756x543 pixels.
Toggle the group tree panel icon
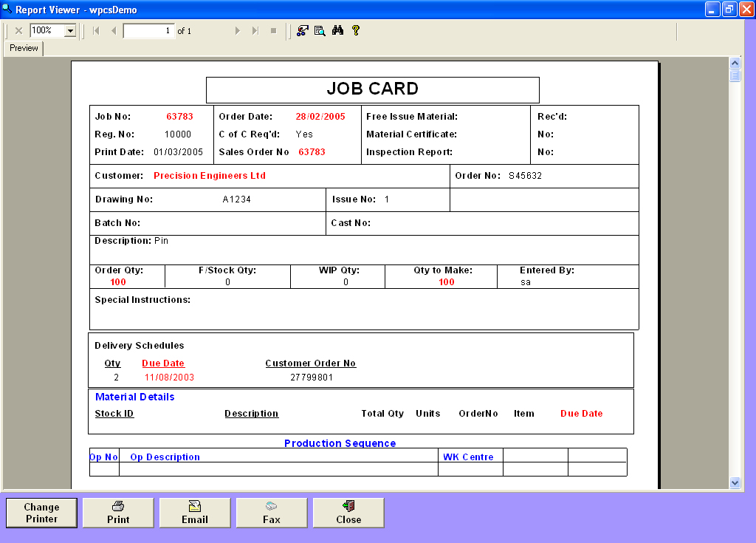[x=300, y=31]
